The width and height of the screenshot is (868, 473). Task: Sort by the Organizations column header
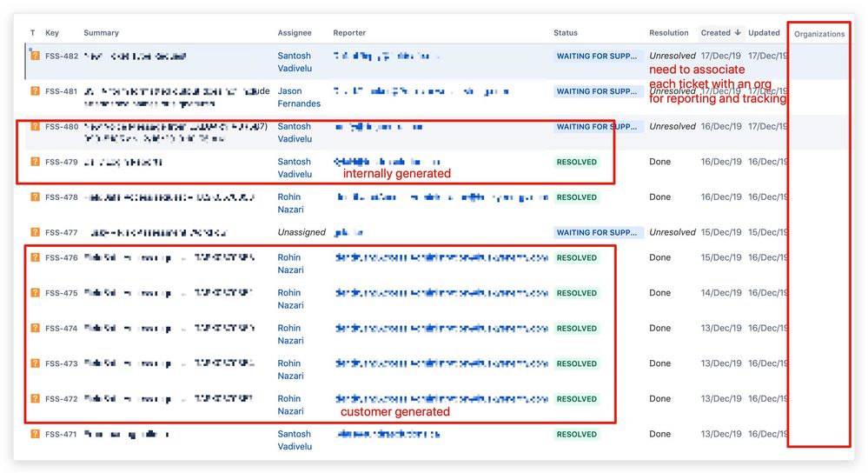pyautogui.click(x=819, y=34)
